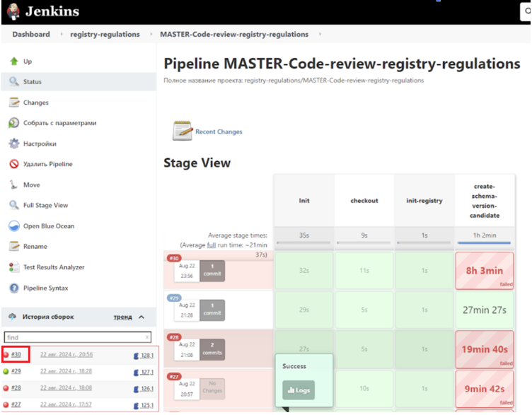Open registry-regulations breadcrumb
The width and height of the screenshot is (532, 415).
point(105,34)
